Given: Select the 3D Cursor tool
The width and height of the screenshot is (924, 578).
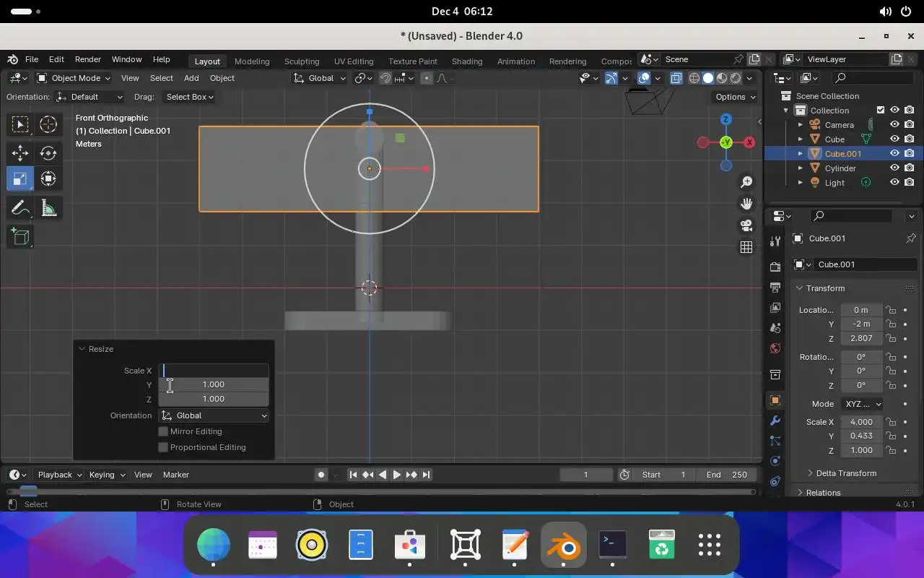Looking at the screenshot, I should (48, 124).
